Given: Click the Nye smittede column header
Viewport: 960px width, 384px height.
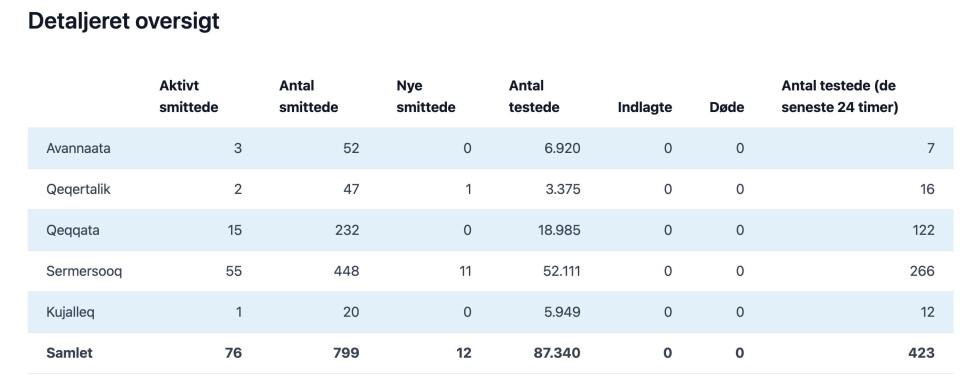Looking at the screenshot, I should click(426, 97).
